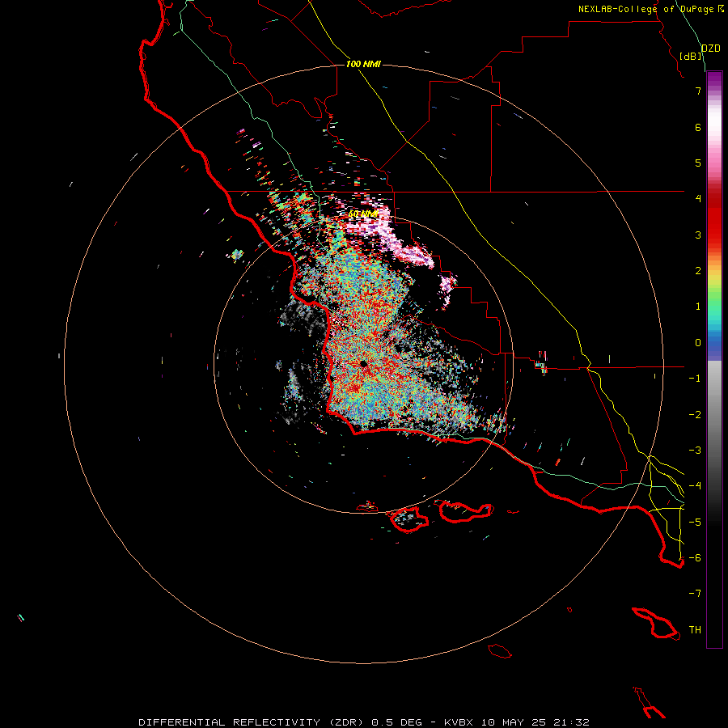Click the -3 value on the color scale
Viewport: 728px width, 728px height.
click(x=695, y=451)
